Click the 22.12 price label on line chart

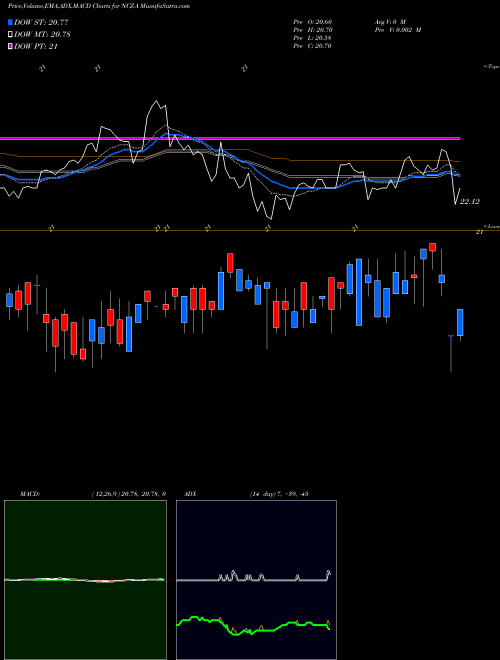[x=470, y=202]
